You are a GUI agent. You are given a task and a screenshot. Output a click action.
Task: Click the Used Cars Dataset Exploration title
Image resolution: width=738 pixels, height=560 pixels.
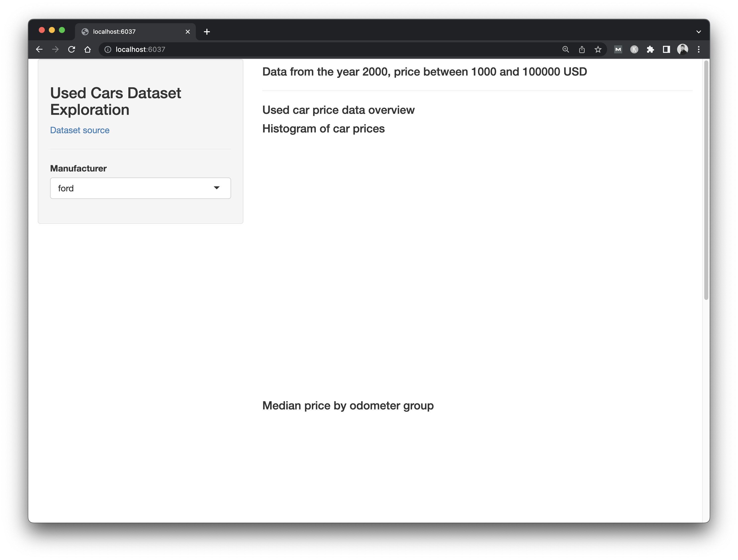pyautogui.click(x=116, y=101)
